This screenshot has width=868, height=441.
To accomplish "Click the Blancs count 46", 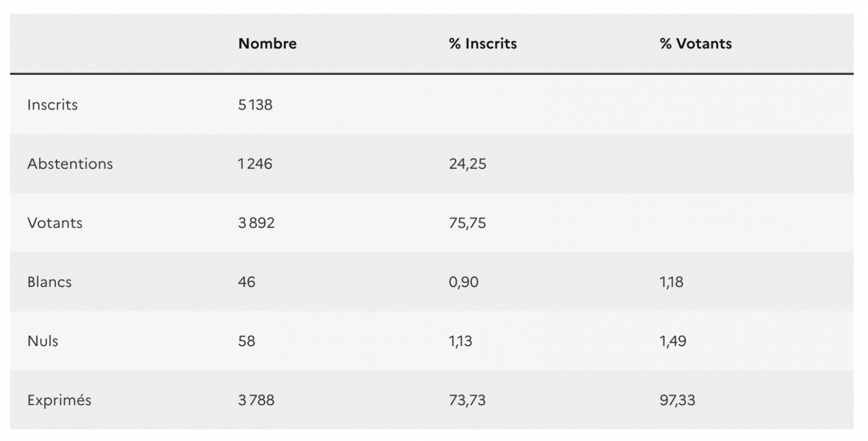I will 246,282.
